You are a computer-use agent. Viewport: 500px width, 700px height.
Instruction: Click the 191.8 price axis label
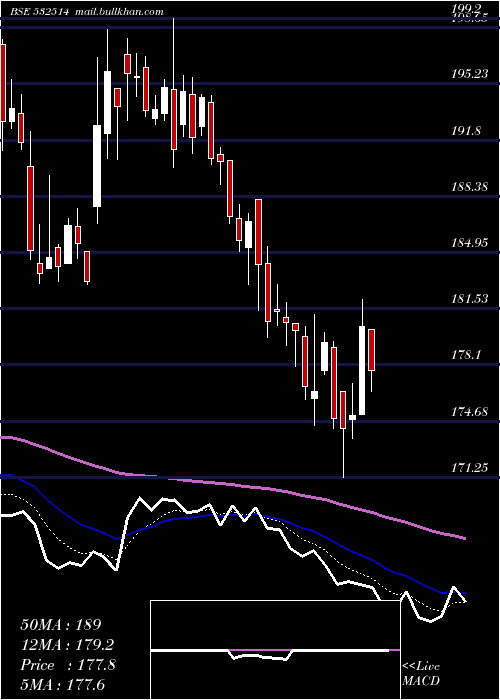point(466,131)
